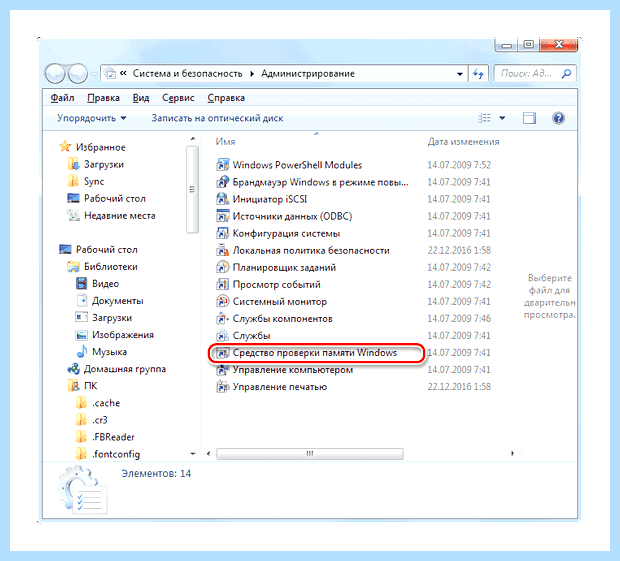Click navigation pane scroll down arrow

pos(193,454)
